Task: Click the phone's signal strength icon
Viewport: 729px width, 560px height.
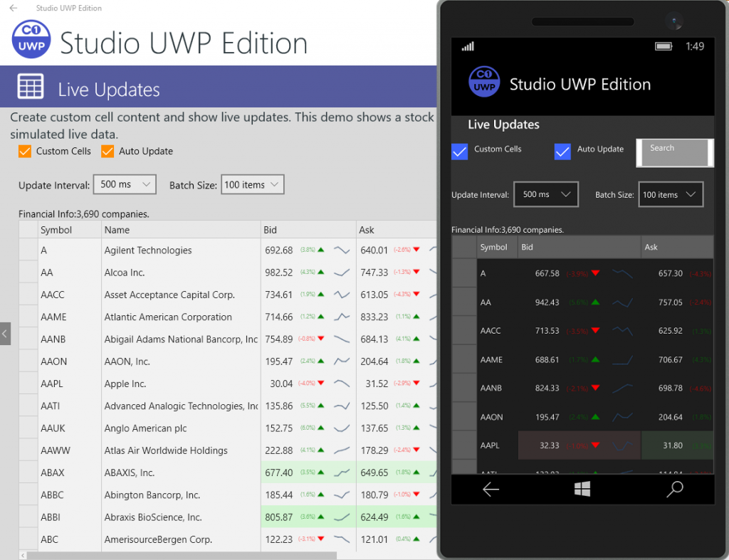Action: click(468, 46)
